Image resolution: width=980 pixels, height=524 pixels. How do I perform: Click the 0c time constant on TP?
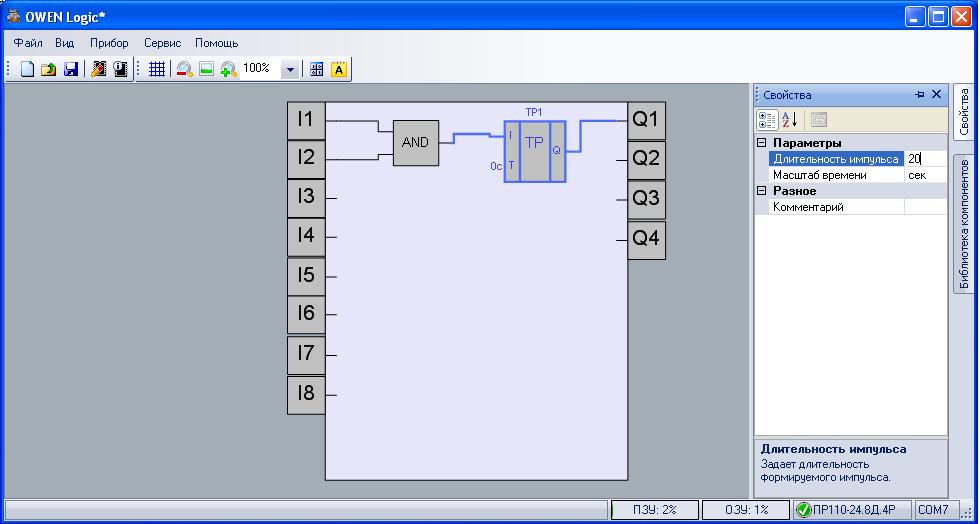pos(496,166)
